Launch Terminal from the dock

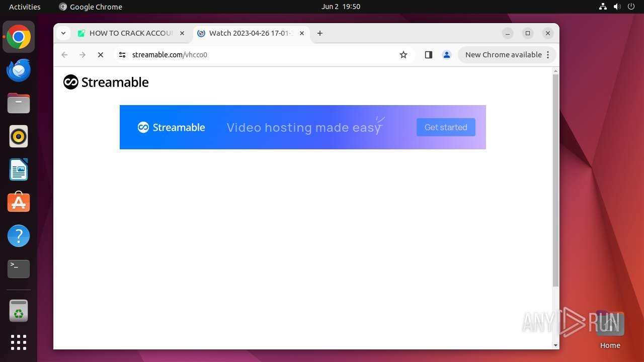(x=19, y=269)
